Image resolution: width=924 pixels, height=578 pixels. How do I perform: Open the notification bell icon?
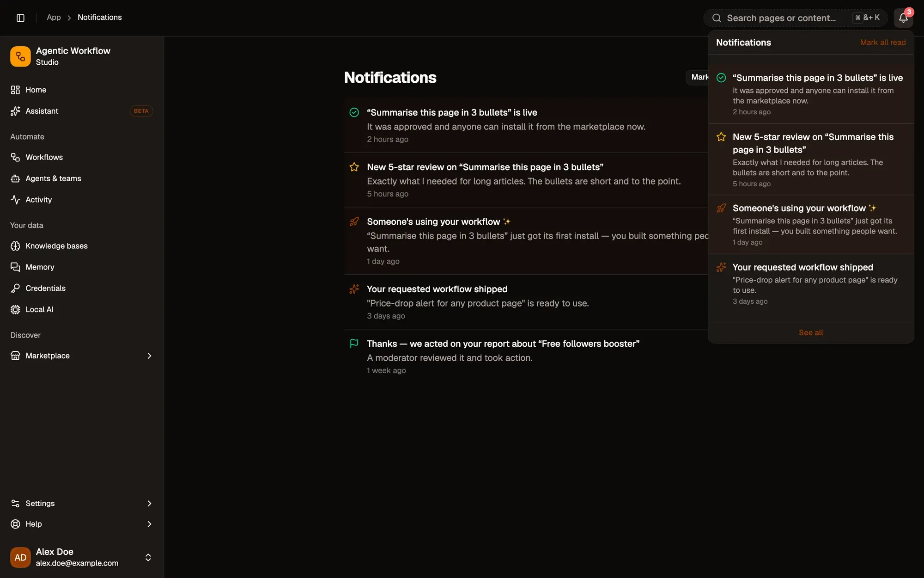pyautogui.click(x=903, y=18)
